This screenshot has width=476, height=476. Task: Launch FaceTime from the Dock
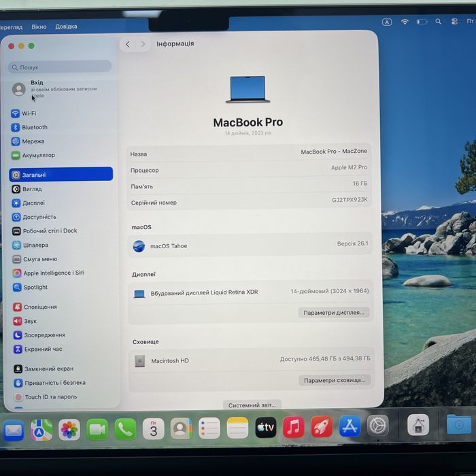coord(97,429)
